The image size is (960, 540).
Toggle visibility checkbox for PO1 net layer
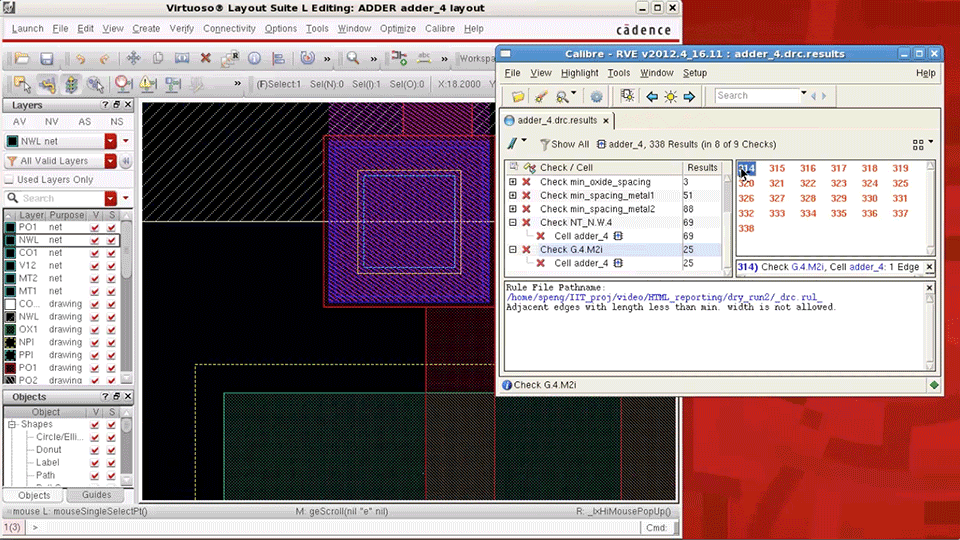pyautogui.click(x=95, y=227)
